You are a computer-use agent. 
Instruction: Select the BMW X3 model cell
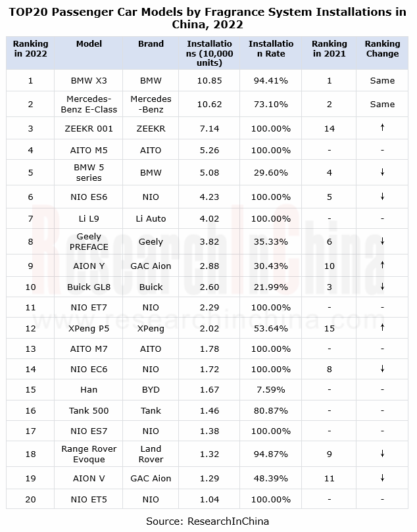89,81
